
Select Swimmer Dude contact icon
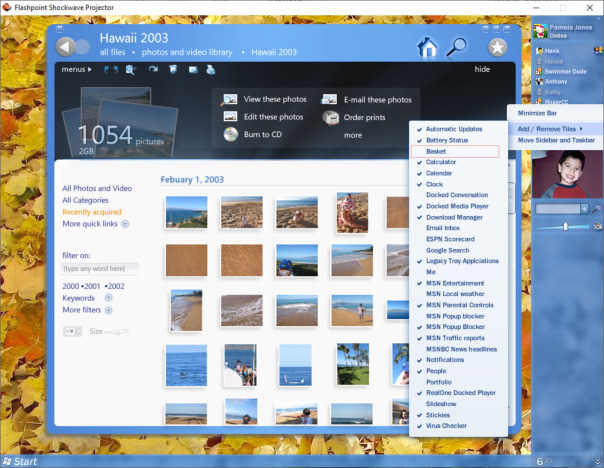tap(539, 71)
